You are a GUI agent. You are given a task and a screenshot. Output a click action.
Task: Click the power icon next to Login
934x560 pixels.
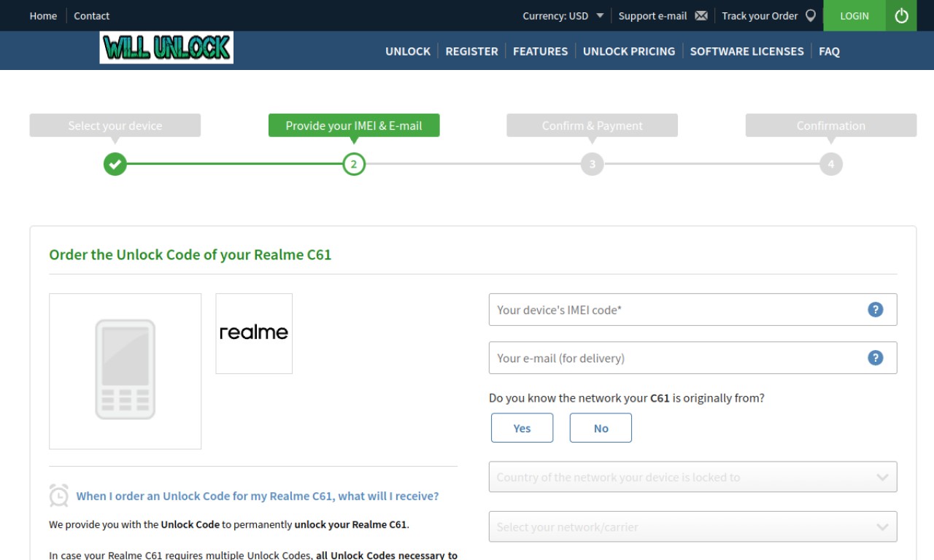pyautogui.click(x=901, y=15)
